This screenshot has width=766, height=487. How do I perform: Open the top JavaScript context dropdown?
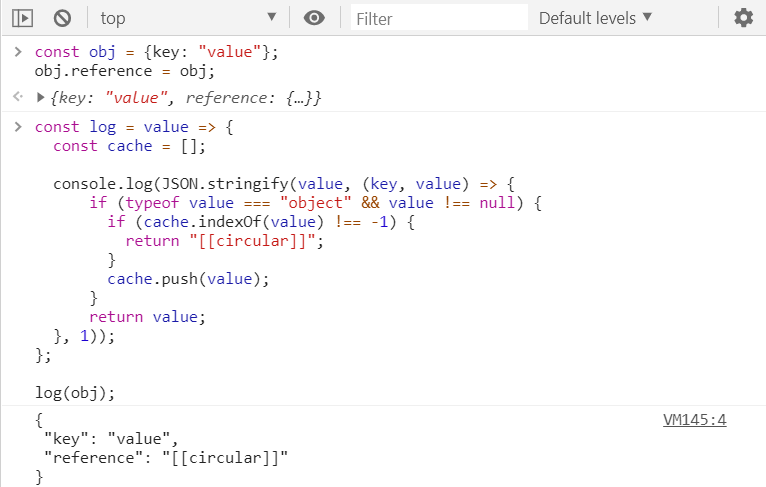[188, 18]
